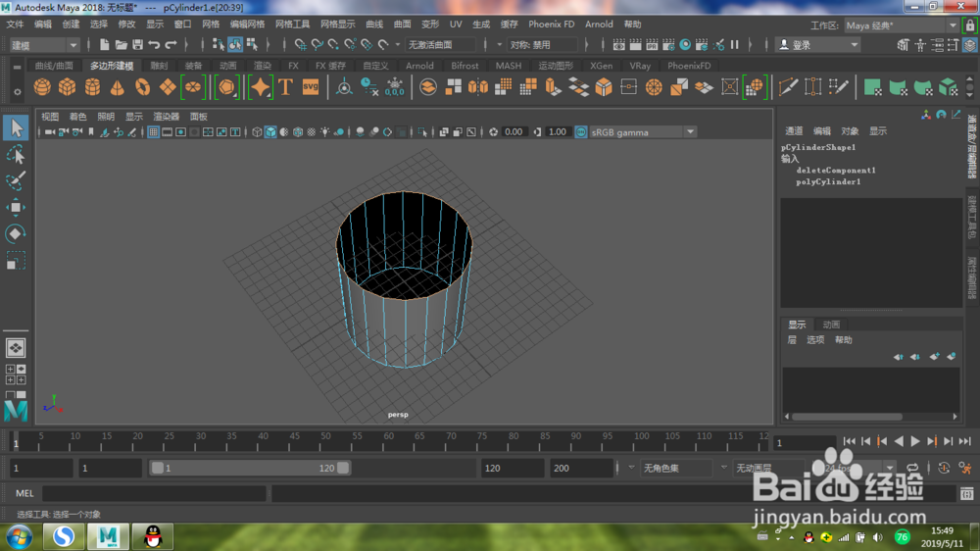Click the IPR render icon
The width and height of the screenshot is (980, 551).
652,44
